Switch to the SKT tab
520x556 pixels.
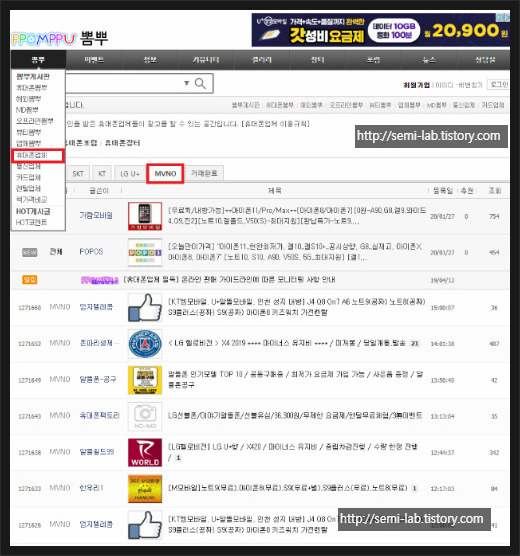78,174
